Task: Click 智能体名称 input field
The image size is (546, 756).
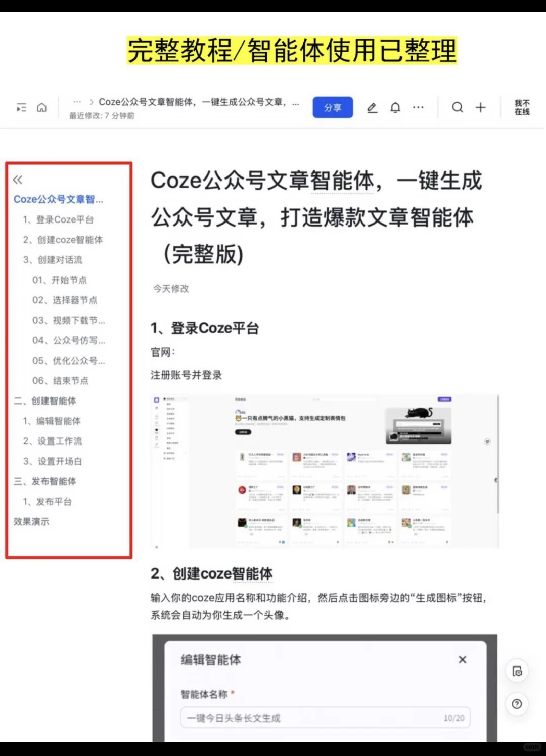Action: click(x=326, y=718)
